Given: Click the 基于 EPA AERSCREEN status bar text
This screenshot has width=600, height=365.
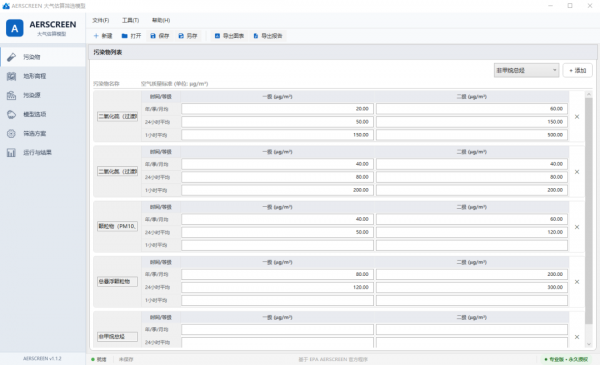Looking at the screenshot, I should pos(333,360).
